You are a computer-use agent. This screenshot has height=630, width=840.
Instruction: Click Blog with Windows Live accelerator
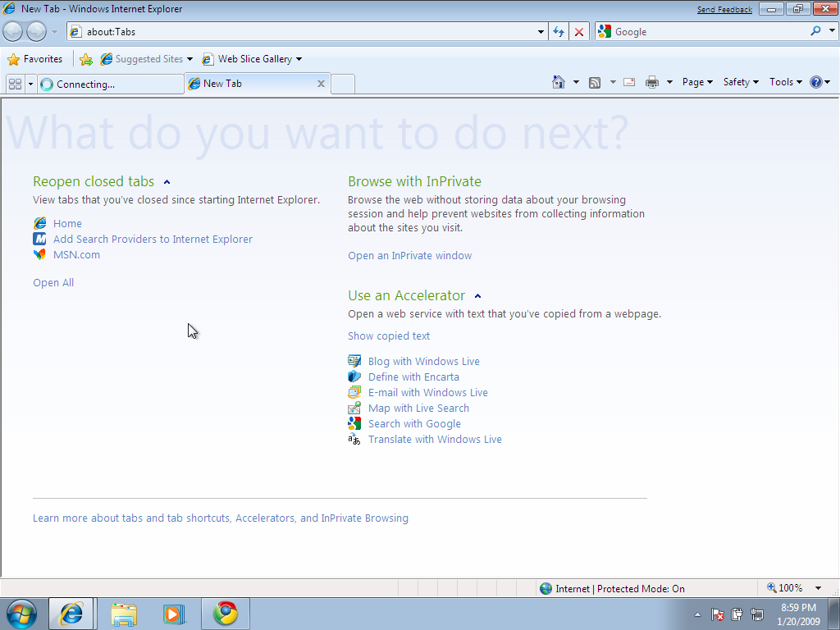[x=424, y=361]
